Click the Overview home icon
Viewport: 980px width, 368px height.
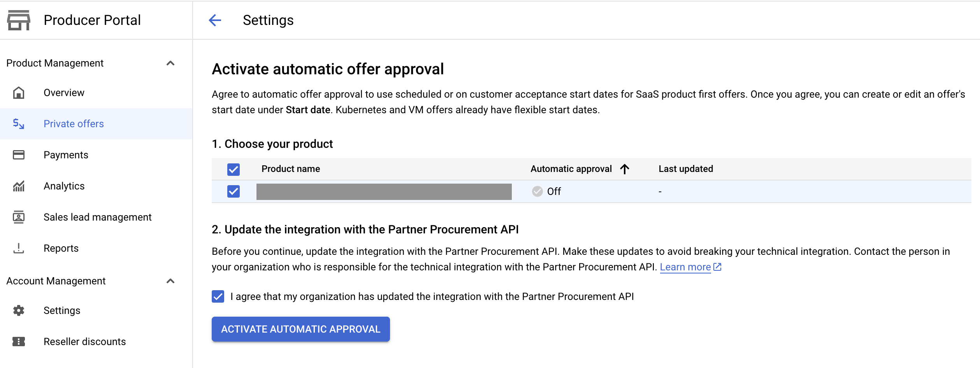pos(19,93)
